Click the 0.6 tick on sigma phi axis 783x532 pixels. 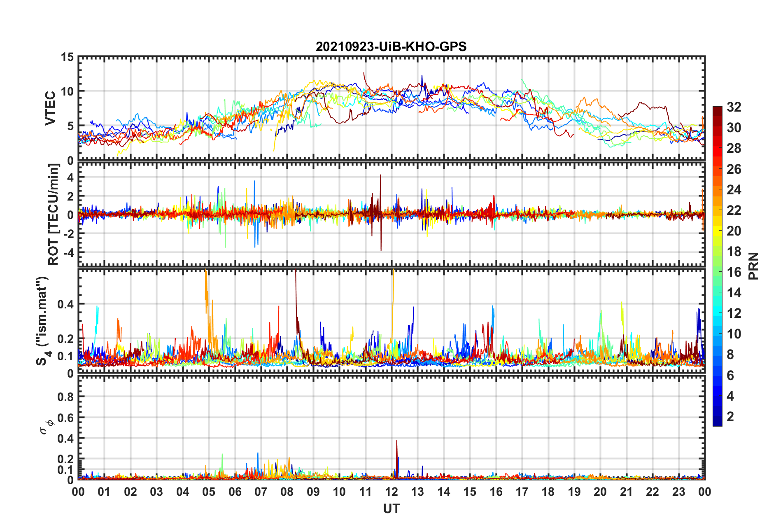(65, 418)
